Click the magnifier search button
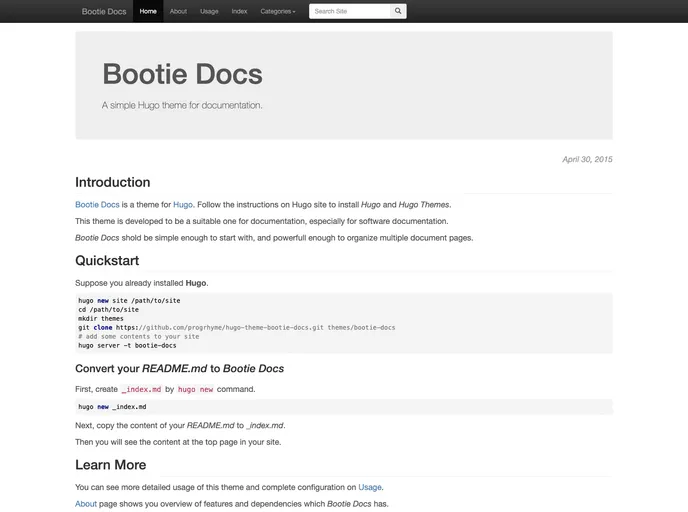This screenshot has width=688, height=512. coord(398,11)
